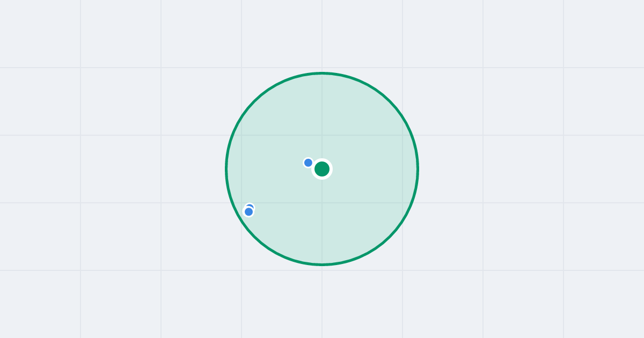644x338 pixels.
Task: Click the green circle outline at its top
Action: click(322, 73)
